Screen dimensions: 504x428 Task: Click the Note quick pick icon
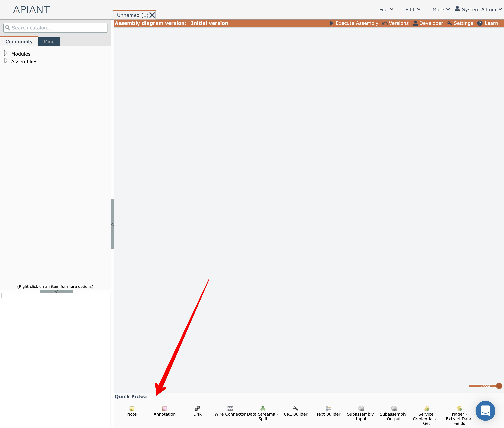(132, 409)
